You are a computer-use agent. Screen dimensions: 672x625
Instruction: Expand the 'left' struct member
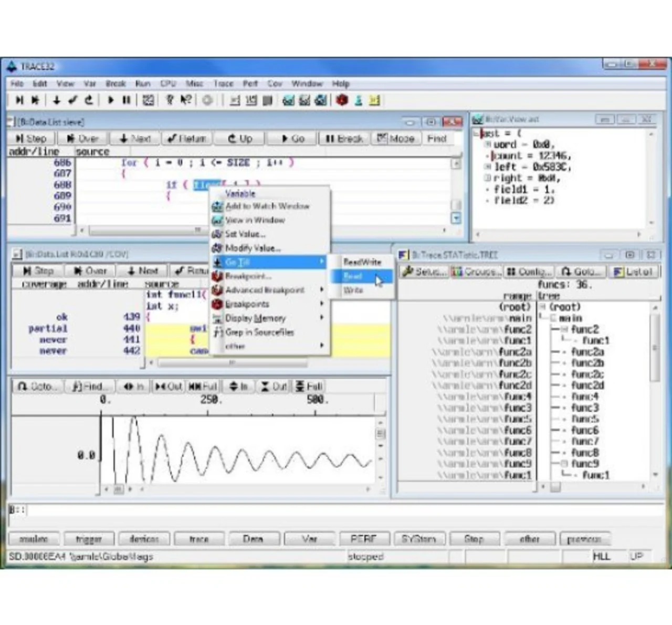click(488, 167)
